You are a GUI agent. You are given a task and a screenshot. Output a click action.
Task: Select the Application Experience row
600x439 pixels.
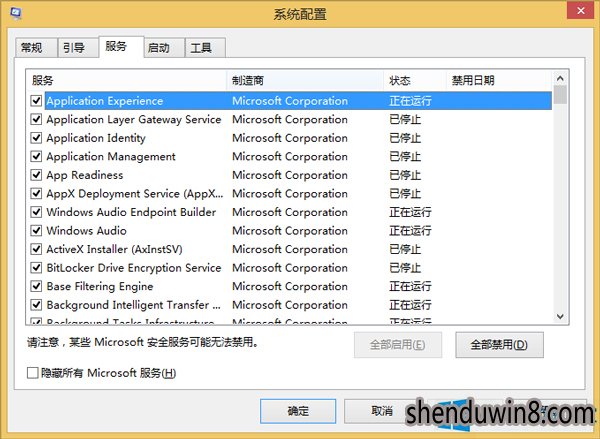298,101
